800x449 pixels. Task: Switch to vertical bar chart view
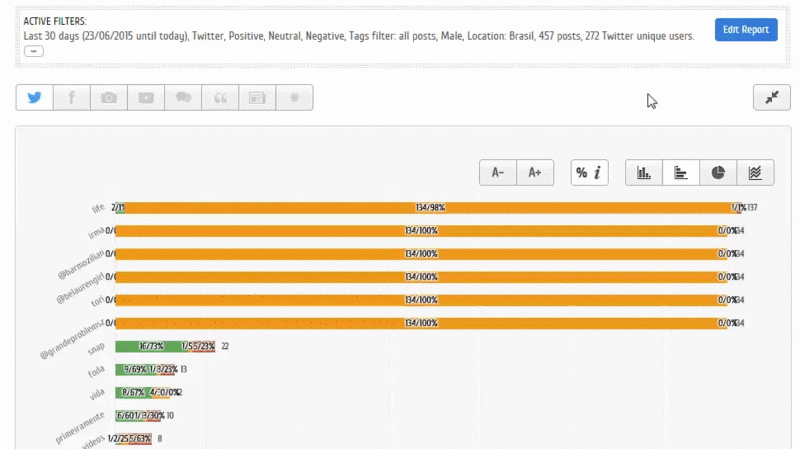[x=644, y=172]
